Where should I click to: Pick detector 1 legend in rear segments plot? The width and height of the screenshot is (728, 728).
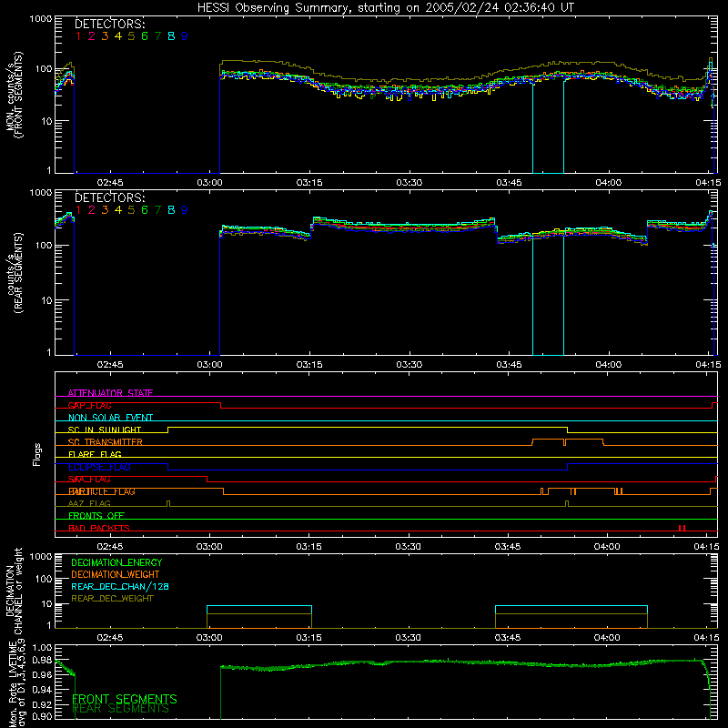click(x=78, y=210)
